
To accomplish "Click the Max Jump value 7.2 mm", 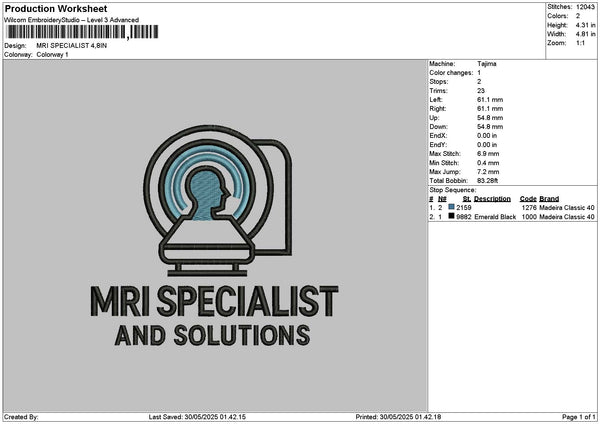I will 488,172.
